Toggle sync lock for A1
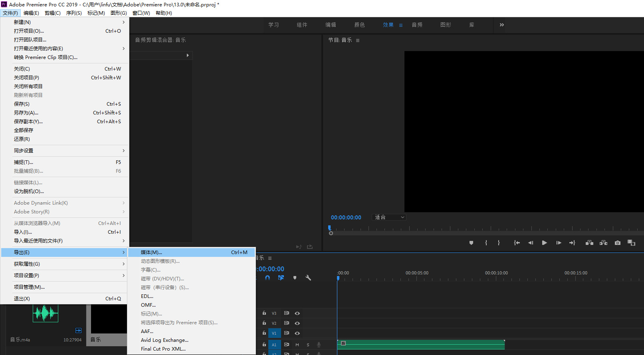 click(286, 344)
